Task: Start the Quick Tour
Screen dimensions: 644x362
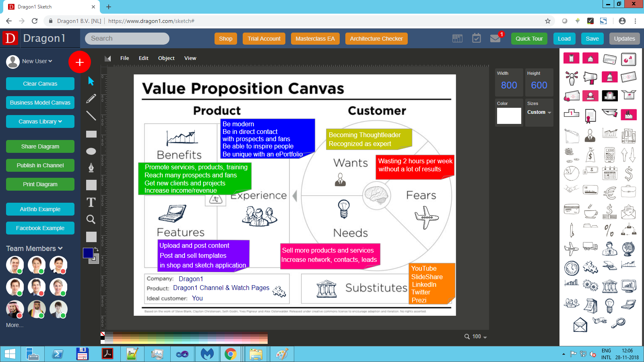Action: coord(529,39)
